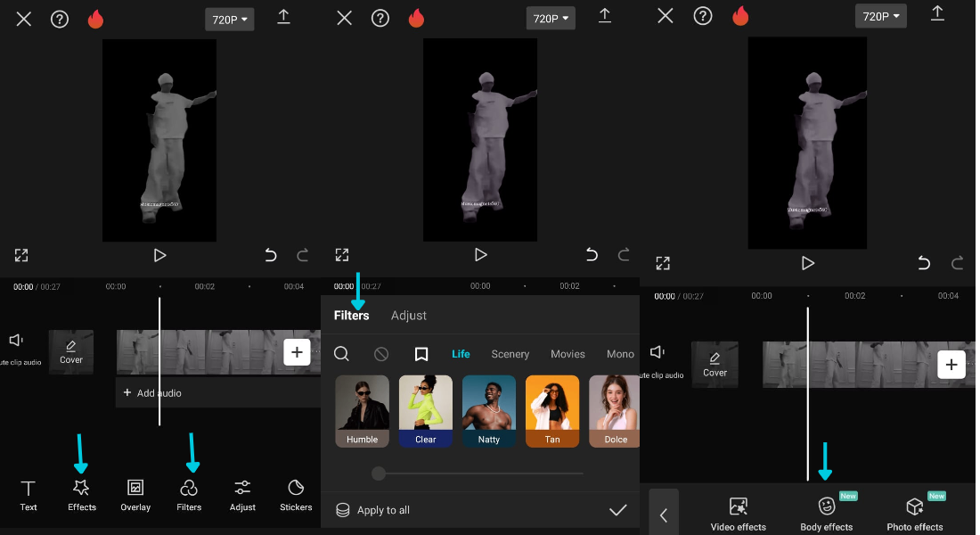Viewport: 980px width, 535px height.
Task: Open Video effects
Action: [x=739, y=514]
